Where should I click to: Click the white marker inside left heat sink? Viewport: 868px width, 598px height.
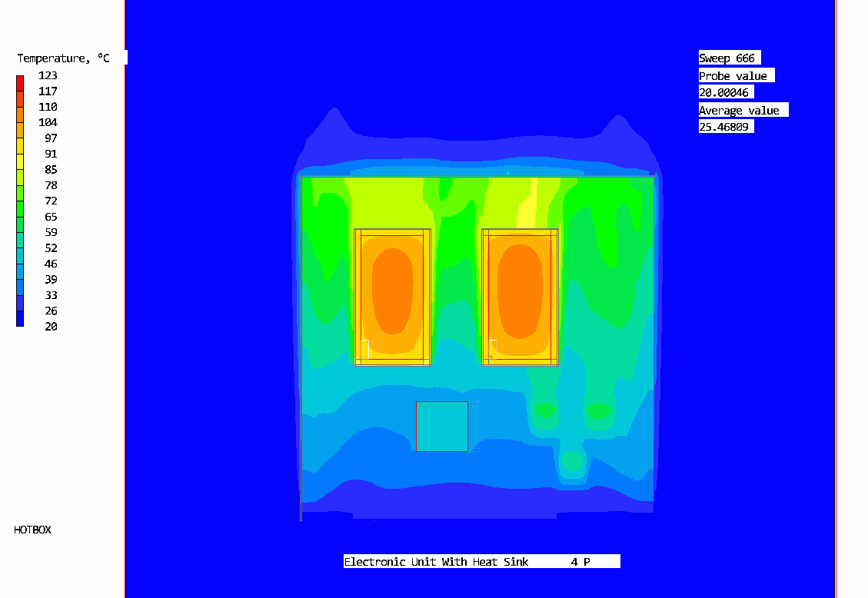coord(365,342)
